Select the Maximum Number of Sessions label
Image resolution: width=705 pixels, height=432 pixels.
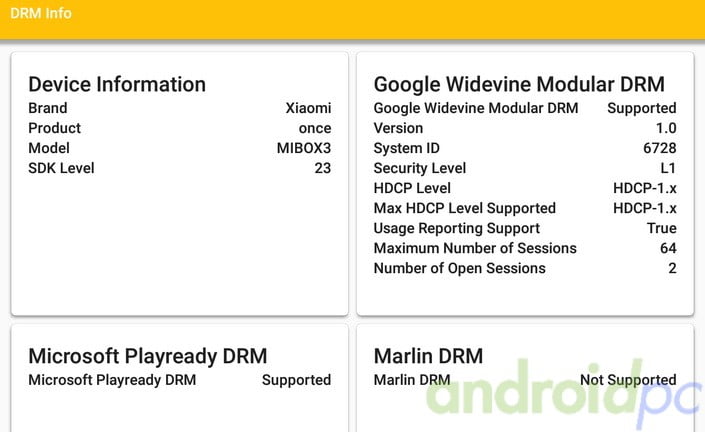475,248
